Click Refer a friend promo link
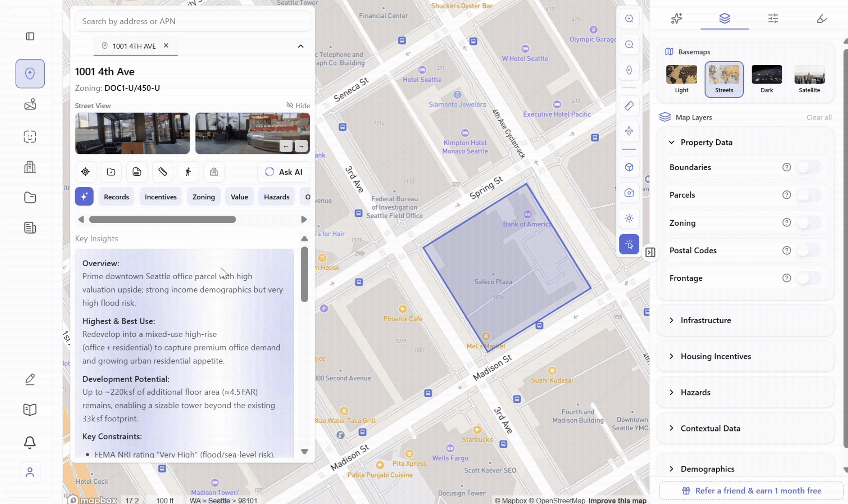Image resolution: width=848 pixels, height=504 pixels. click(x=752, y=491)
